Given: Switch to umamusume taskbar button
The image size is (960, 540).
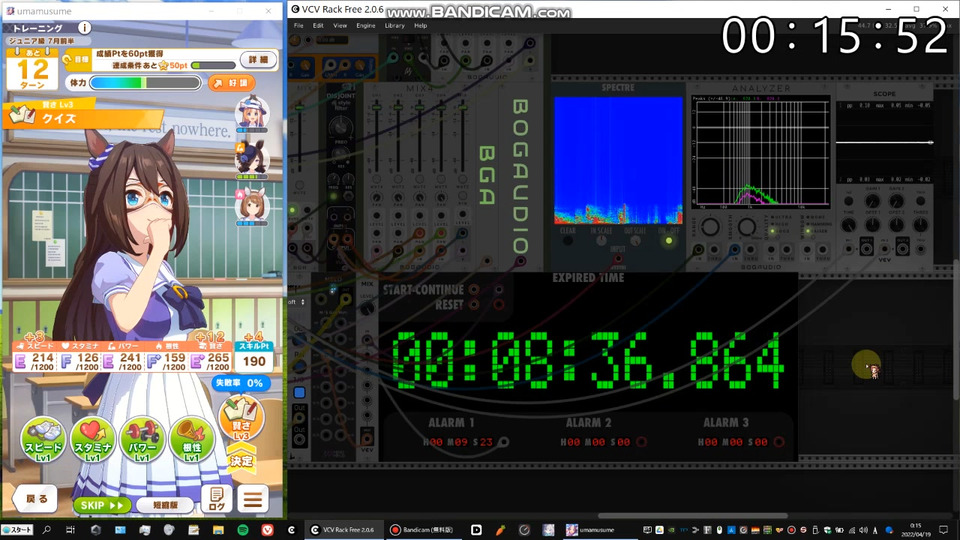Looking at the screenshot, I should (591, 530).
